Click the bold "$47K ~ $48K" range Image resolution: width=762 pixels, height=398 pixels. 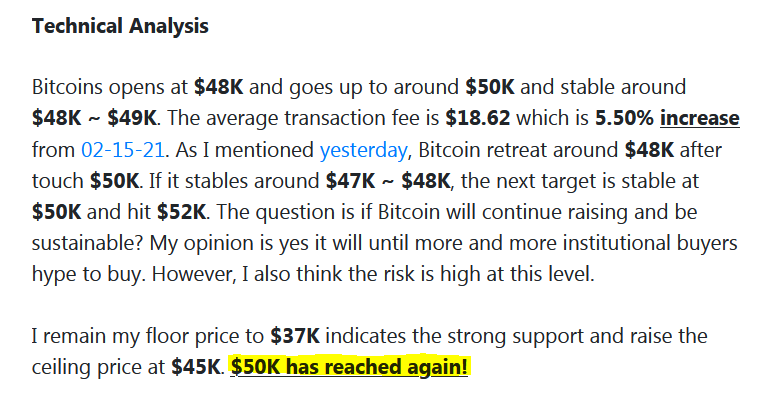point(388,181)
